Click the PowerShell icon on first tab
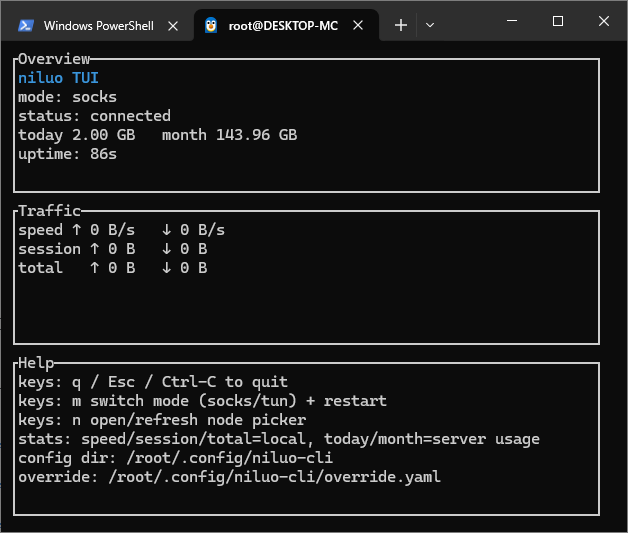 26,26
